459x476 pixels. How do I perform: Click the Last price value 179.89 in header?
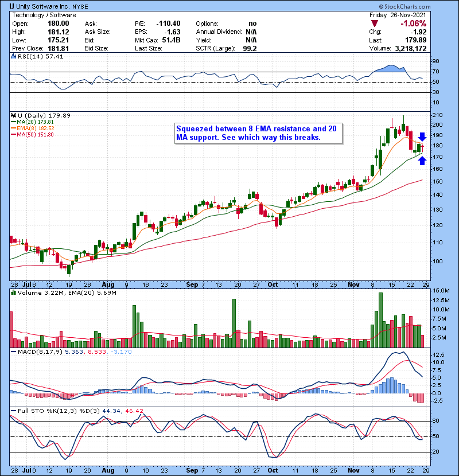coord(415,40)
